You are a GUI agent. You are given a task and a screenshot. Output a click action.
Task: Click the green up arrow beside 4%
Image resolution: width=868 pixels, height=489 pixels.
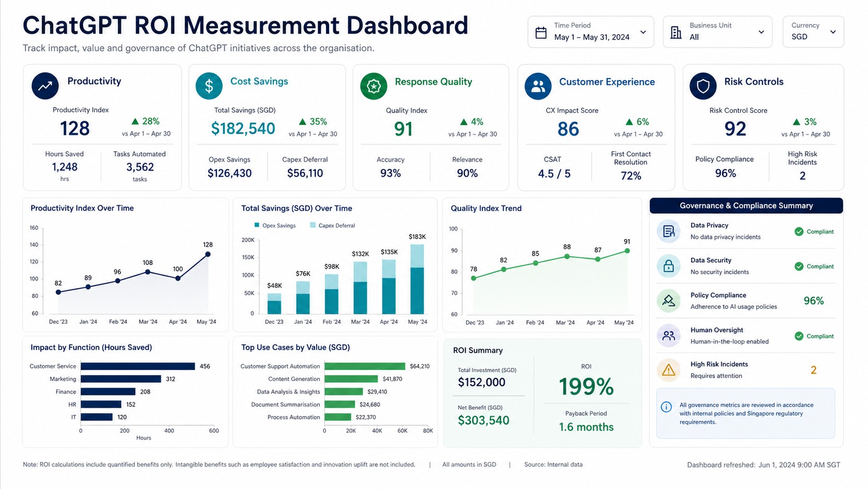[464, 122]
